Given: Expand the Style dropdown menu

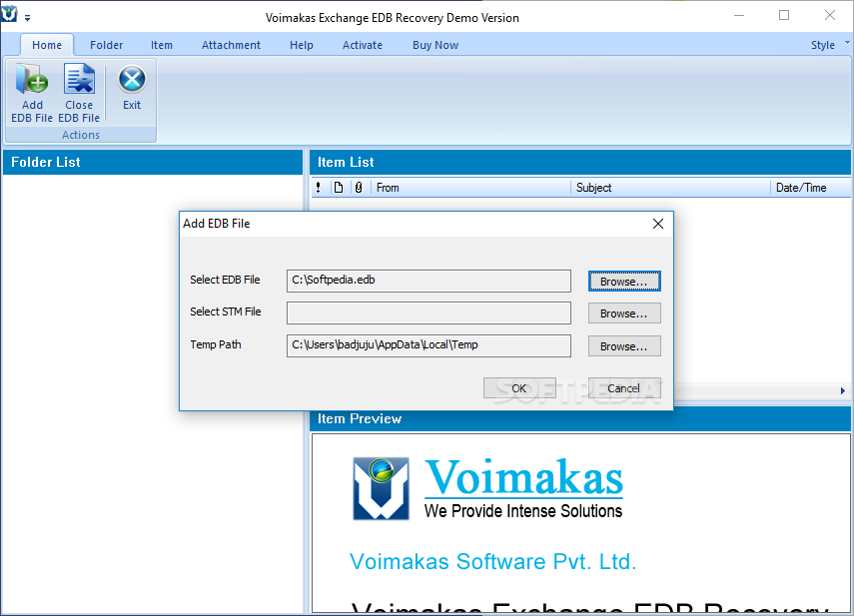Looking at the screenshot, I should (x=829, y=45).
